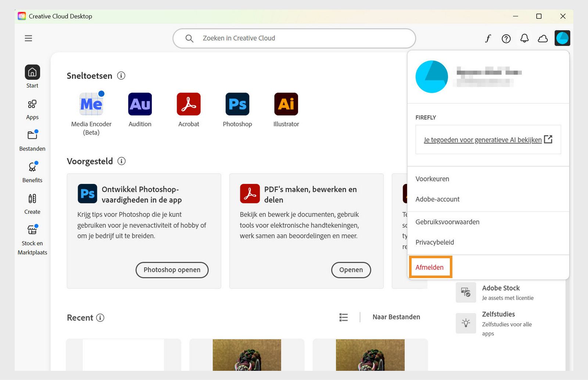
Task: Open generative AI credits link
Action: [488, 140]
